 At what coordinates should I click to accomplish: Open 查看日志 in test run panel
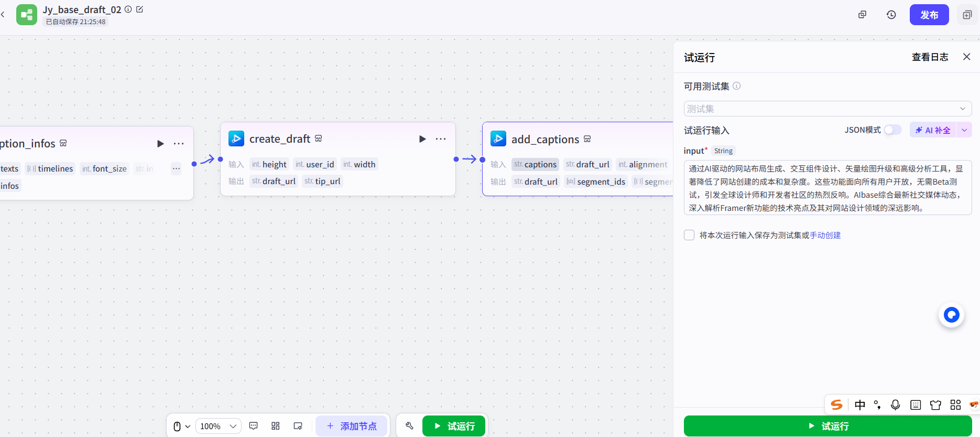(930, 57)
